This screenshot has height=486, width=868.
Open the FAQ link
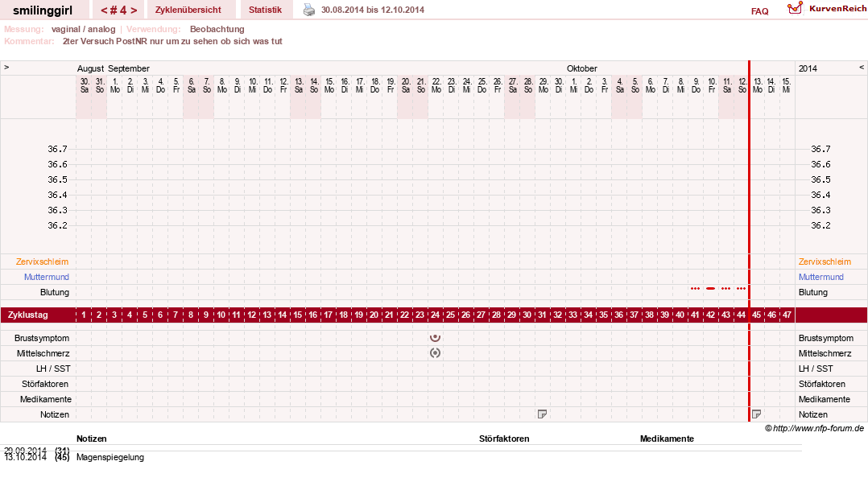(x=759, y=11)
